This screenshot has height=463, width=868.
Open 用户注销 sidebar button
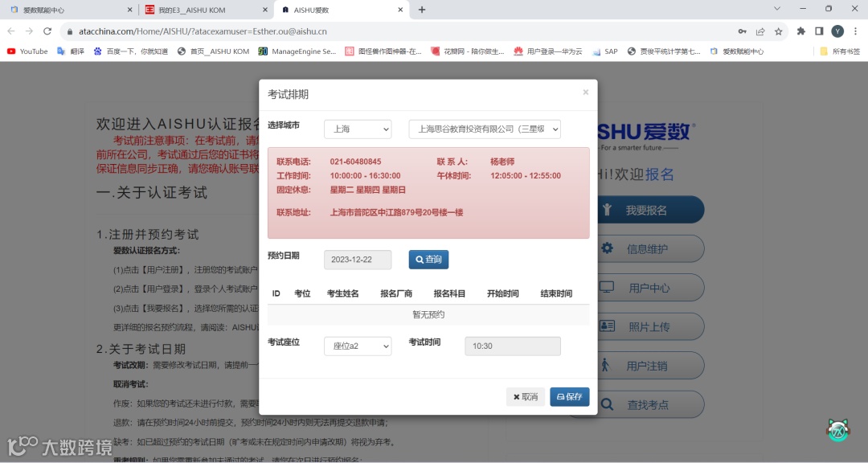click(646, 366)
